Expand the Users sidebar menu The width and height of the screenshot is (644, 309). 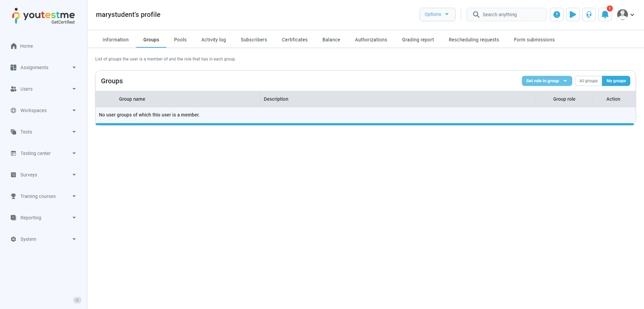(43, 89)
